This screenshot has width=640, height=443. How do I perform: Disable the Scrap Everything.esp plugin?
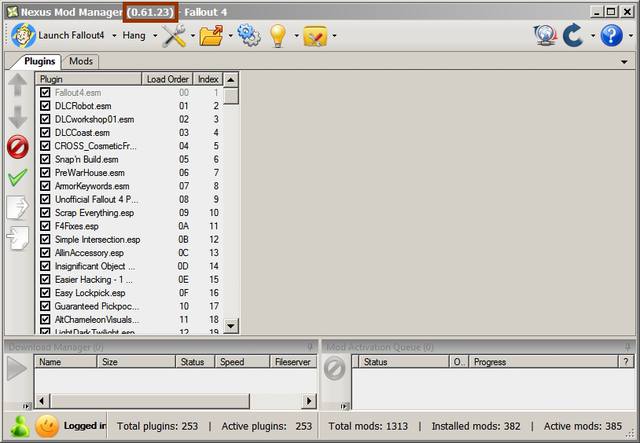coord(45,213)
